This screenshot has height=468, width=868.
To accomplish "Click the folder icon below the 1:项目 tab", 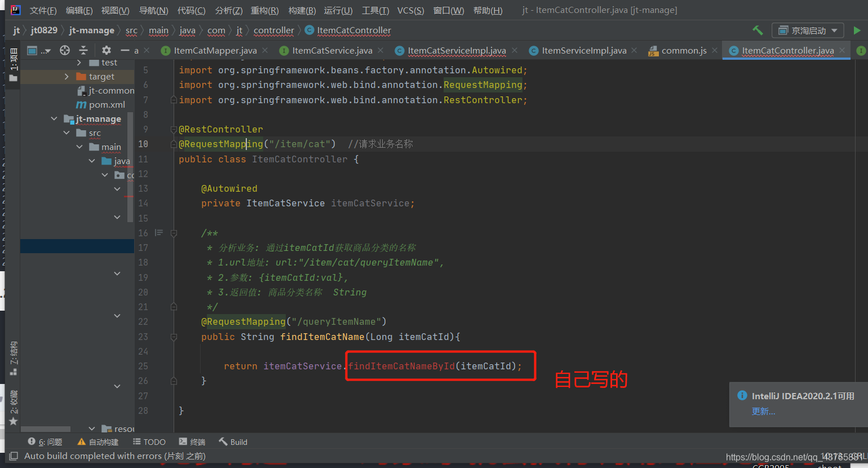I will (14, 78).
